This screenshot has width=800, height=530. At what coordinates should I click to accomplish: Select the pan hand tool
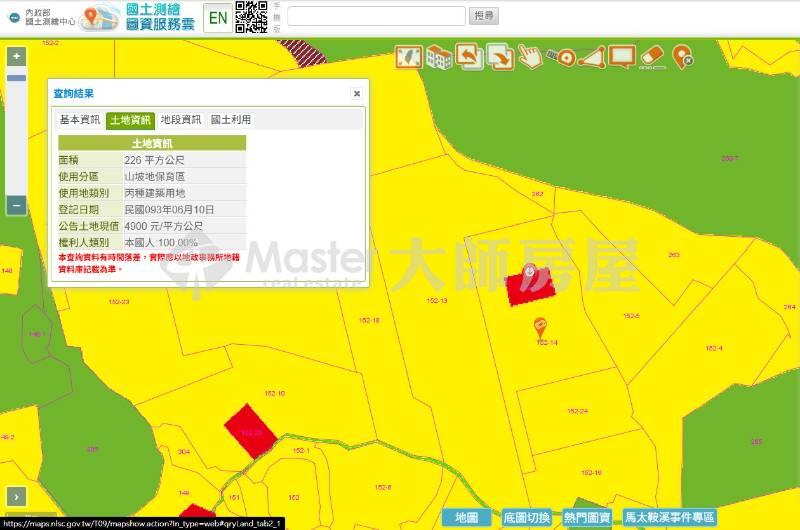[530, 57]
